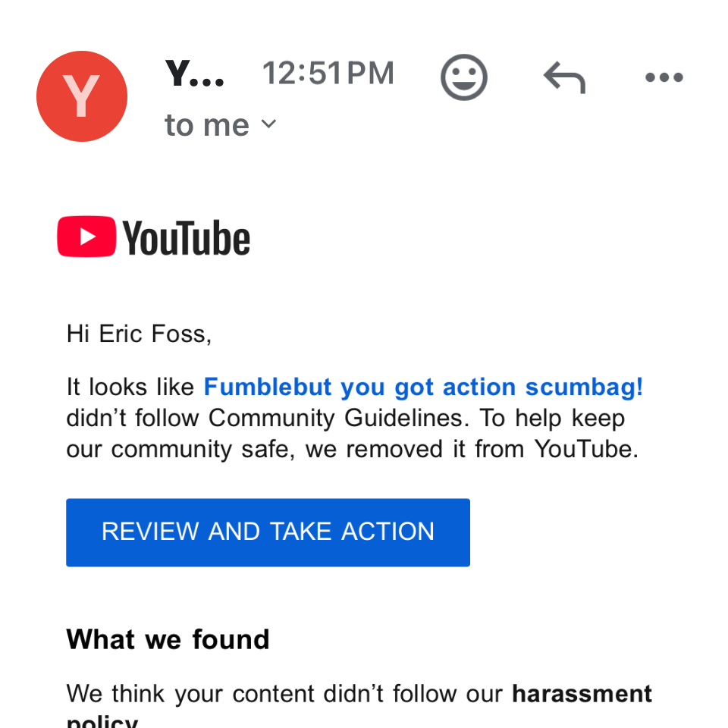Reply to the YouTube email
This screenshot has width=728, height=728.
click(x=564, y=77)
